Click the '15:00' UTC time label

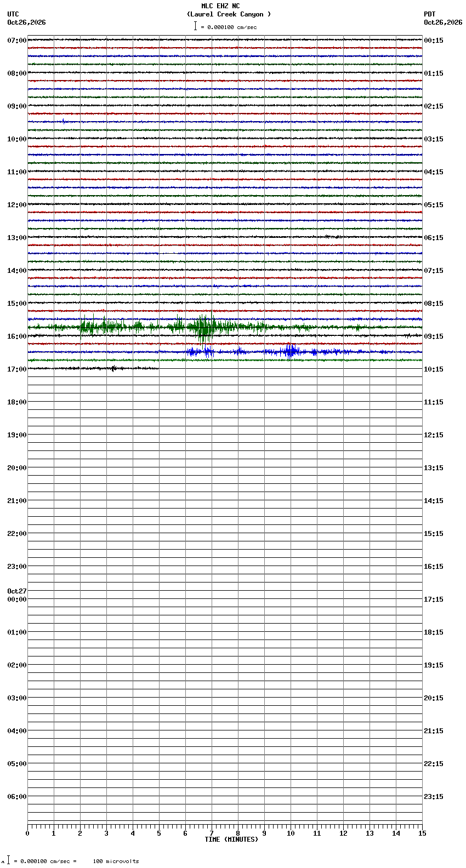click(x=17, y=304)
